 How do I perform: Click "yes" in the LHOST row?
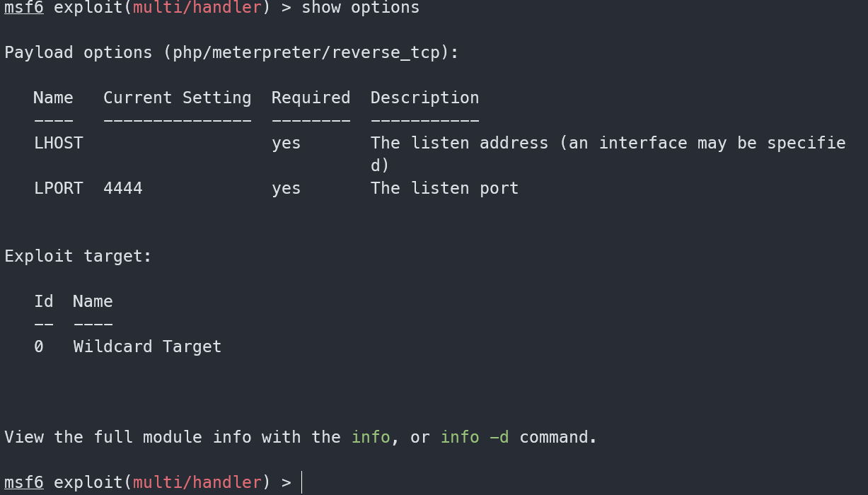point(286,143)
